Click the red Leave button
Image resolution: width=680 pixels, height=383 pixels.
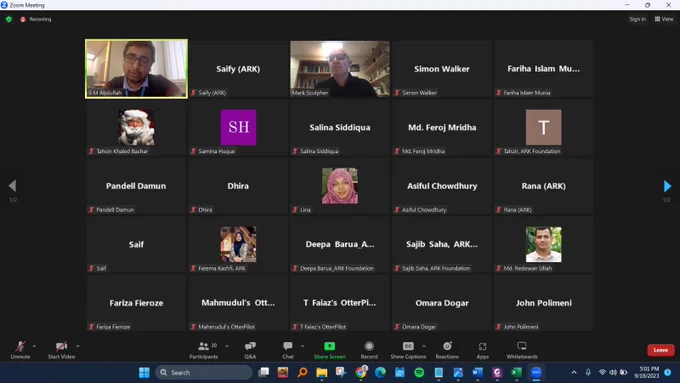coord(660,350)
